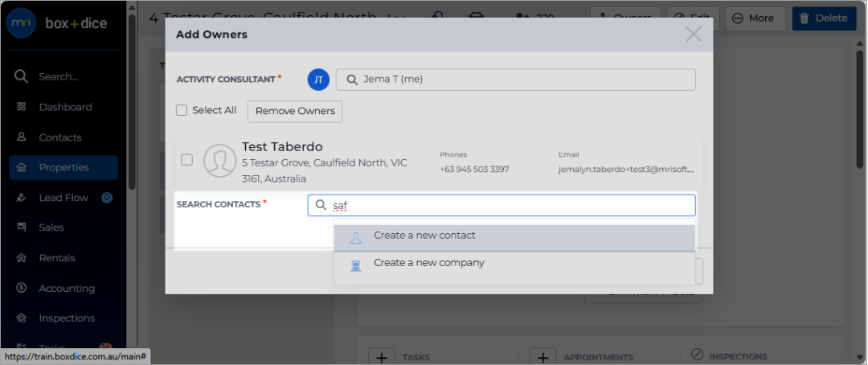Choose Create a new company option
The height and width of the screenshot is (365, 868).
(x=514, y=265)
